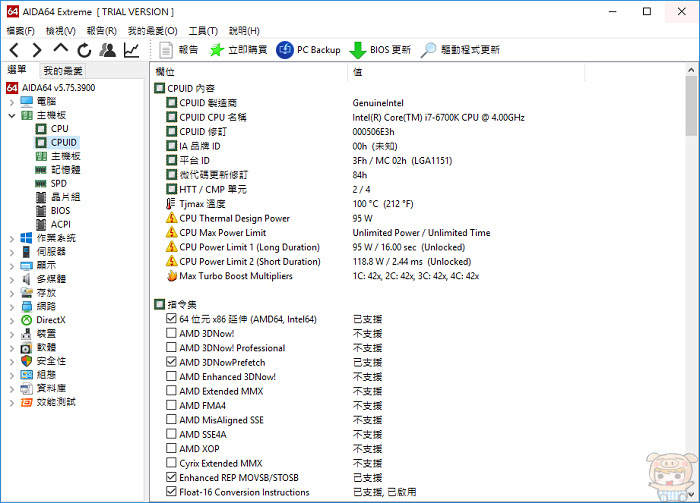
Task: Open PC Backup from the toolbar
Action: tap(308, 50)
